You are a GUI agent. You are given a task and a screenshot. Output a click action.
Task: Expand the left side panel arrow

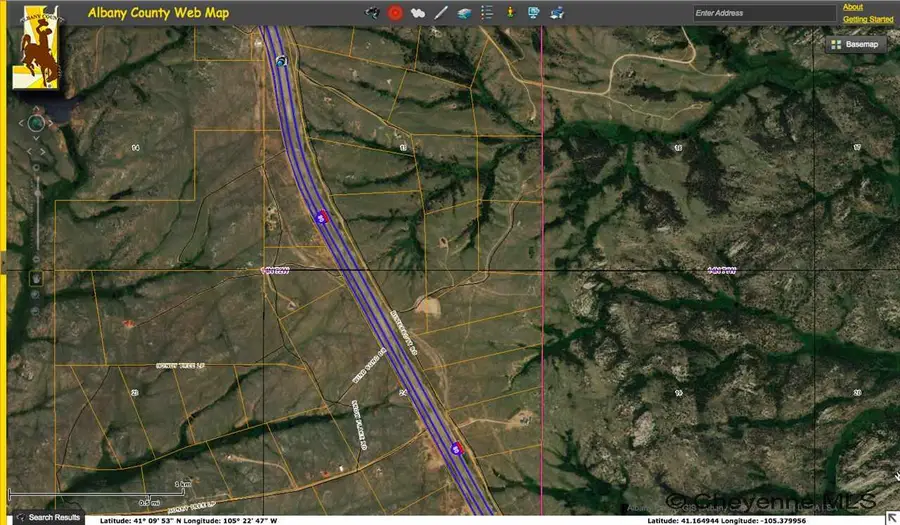[x=3, y=263]
